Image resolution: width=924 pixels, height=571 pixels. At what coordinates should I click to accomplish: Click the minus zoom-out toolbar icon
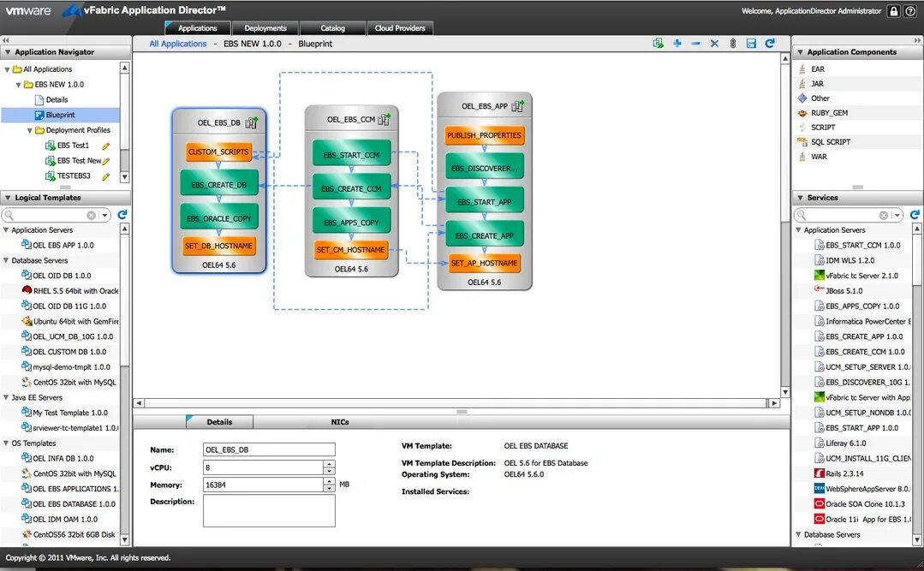(696, 44)
